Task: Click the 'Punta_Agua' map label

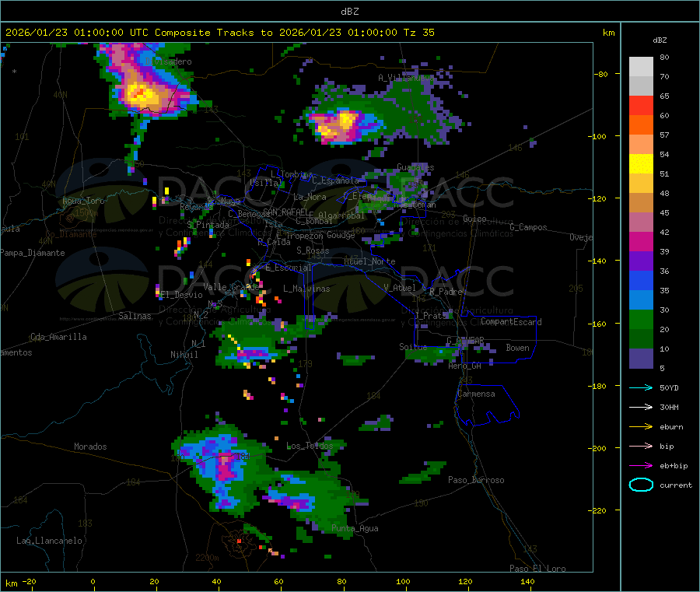Action: click(x=355, y=528)
